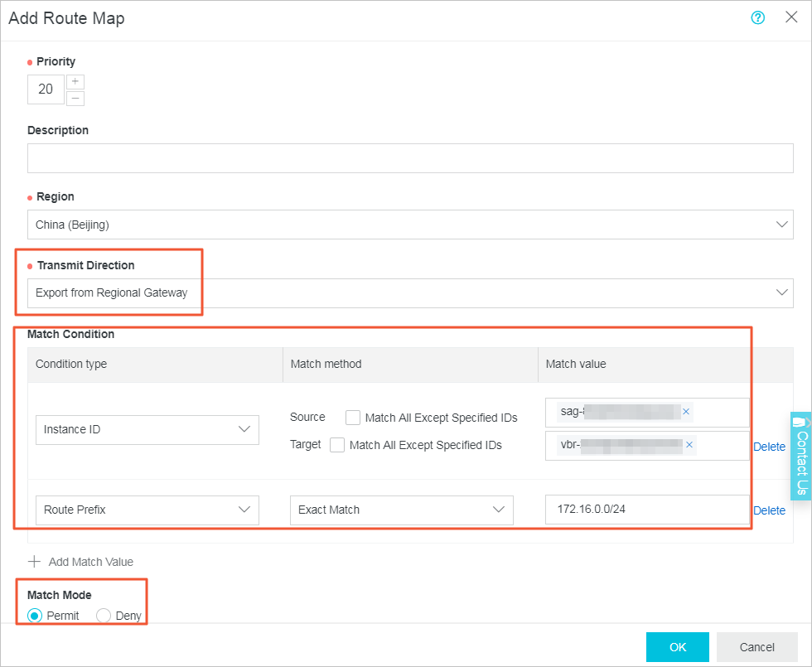Click Add Match Value
This screenshot has width=812, height=667.
81,562
